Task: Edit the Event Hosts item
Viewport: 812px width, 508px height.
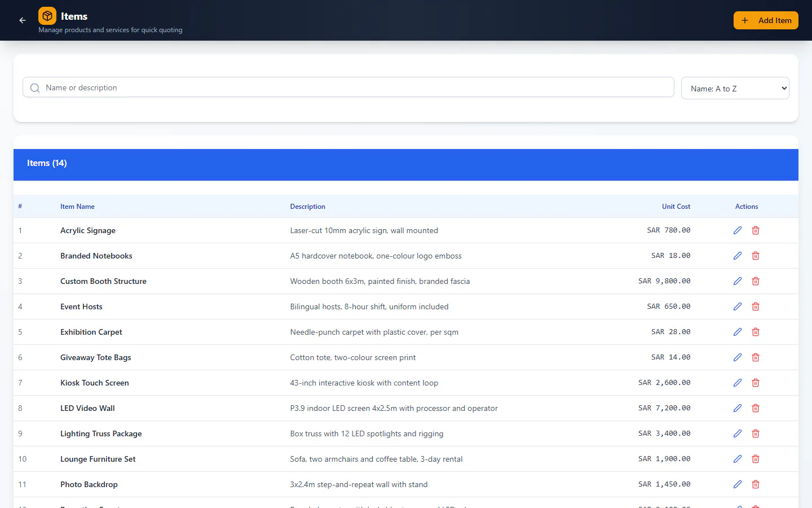Action: tap(738, 306)
